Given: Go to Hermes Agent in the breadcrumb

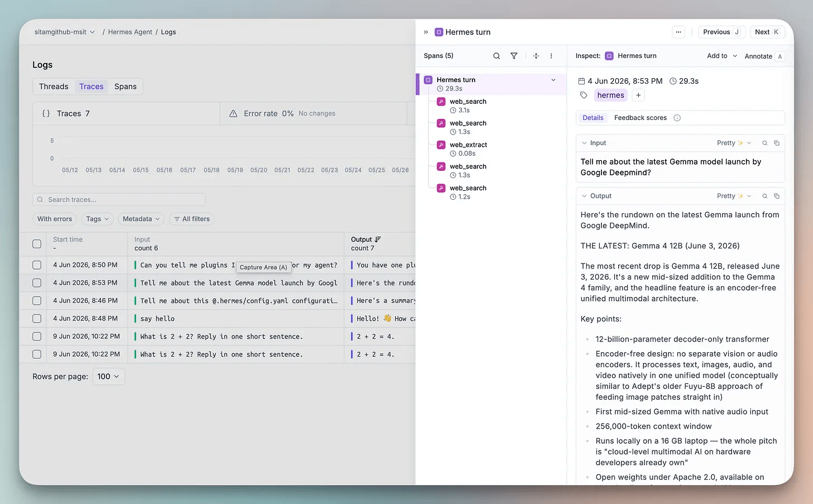Looking at the screenshot, I should [130, 32].
